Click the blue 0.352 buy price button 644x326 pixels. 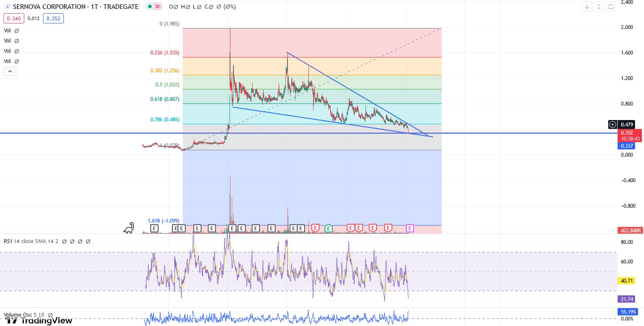(x=53, y=18)
